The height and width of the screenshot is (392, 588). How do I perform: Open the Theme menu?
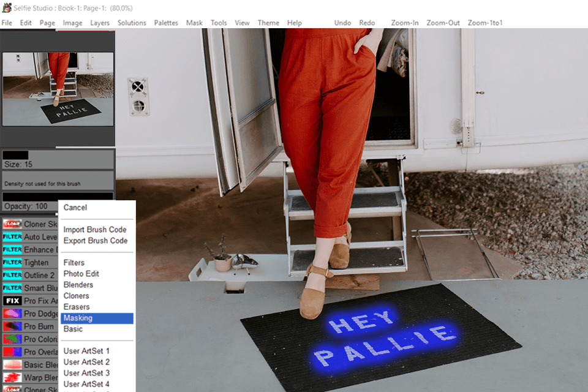point(268,23)
